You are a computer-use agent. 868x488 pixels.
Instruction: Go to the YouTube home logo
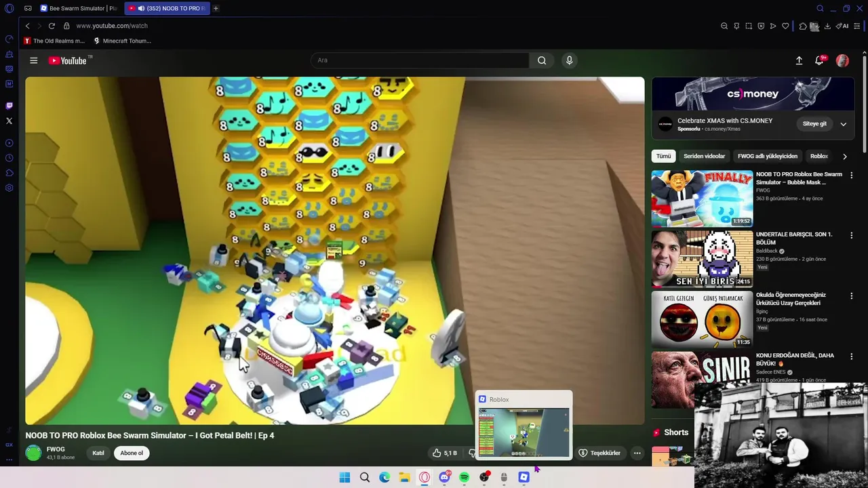click(x=68, y=60)
